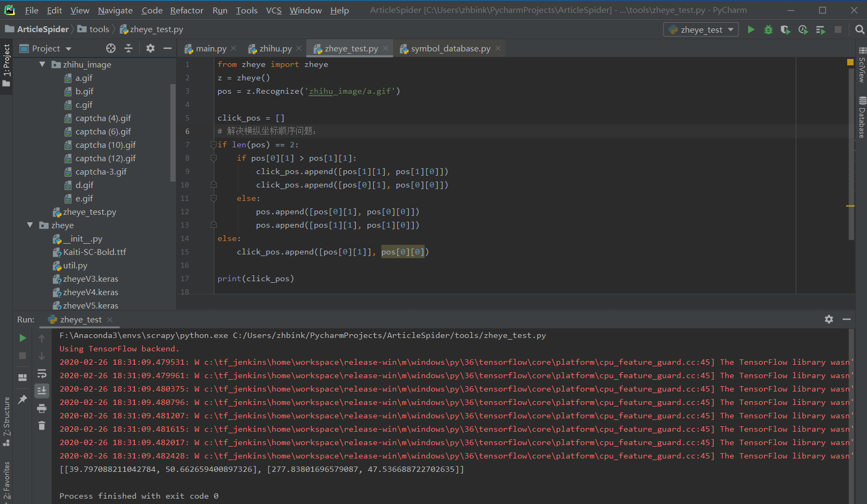Open the VCS menu

tap(274, 10)
